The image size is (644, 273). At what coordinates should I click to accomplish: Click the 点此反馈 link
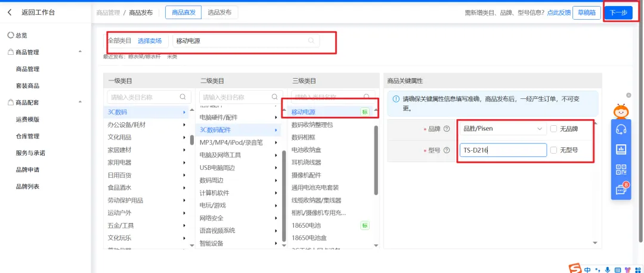pyautogui.click(x=558, y=13)
